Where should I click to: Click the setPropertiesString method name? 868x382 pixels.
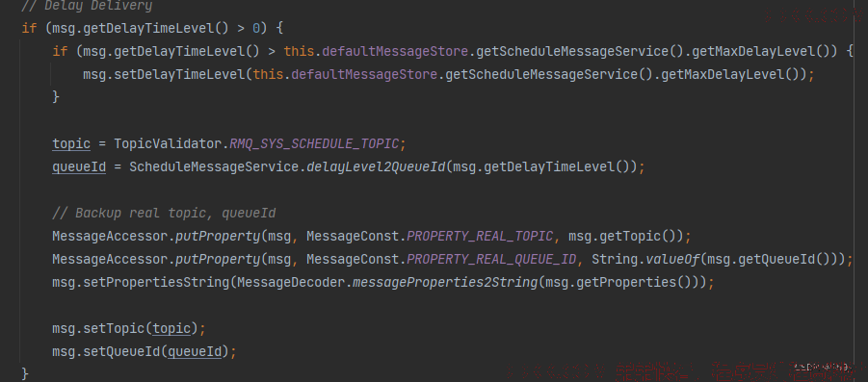click(x=156, y=283)
